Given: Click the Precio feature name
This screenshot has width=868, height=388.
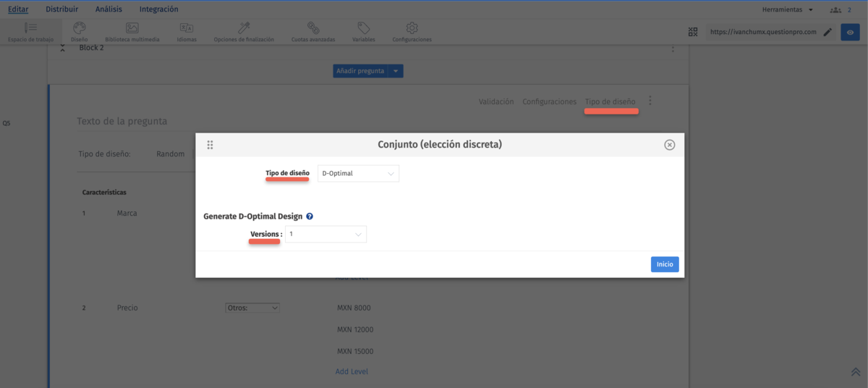Looking at the screenshot, I should pyautogui.click(x=127, y=308).
